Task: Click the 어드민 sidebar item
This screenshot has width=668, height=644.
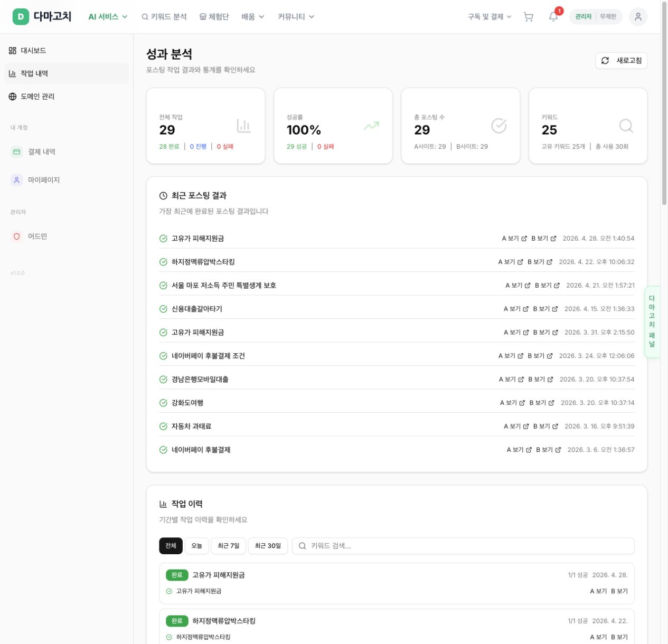Action: [67, 236]
